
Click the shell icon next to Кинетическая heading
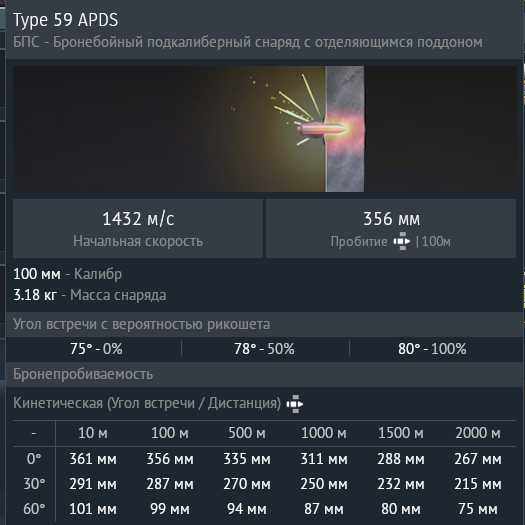pyautogui.click(x=295, y=404)
